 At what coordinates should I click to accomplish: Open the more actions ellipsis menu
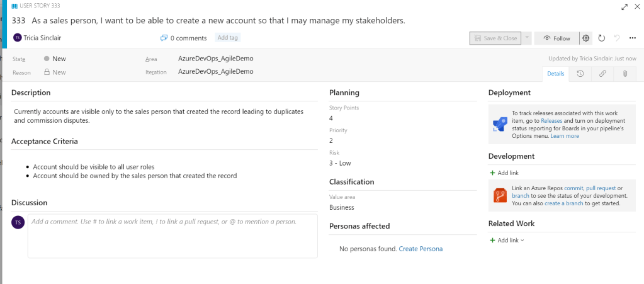[633, 38]
